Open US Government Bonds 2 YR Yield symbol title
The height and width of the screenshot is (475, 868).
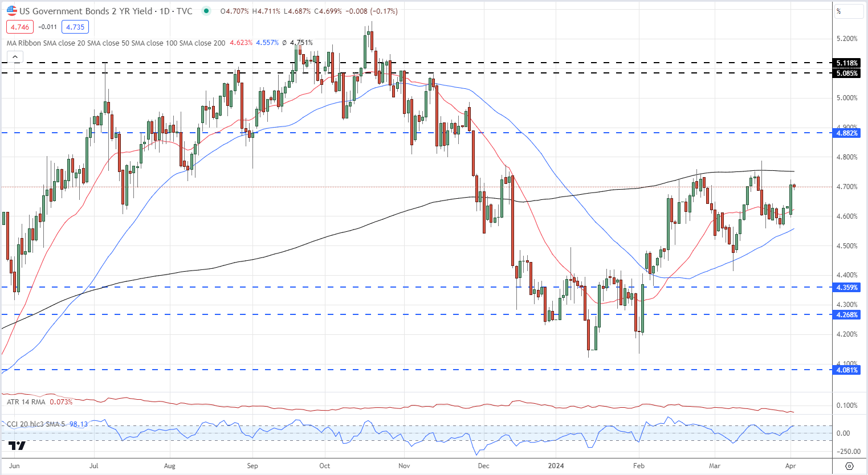[x=106, y=11]
